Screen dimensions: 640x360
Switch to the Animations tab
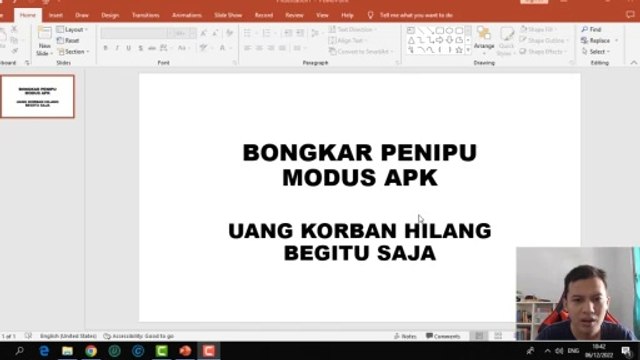187,15
